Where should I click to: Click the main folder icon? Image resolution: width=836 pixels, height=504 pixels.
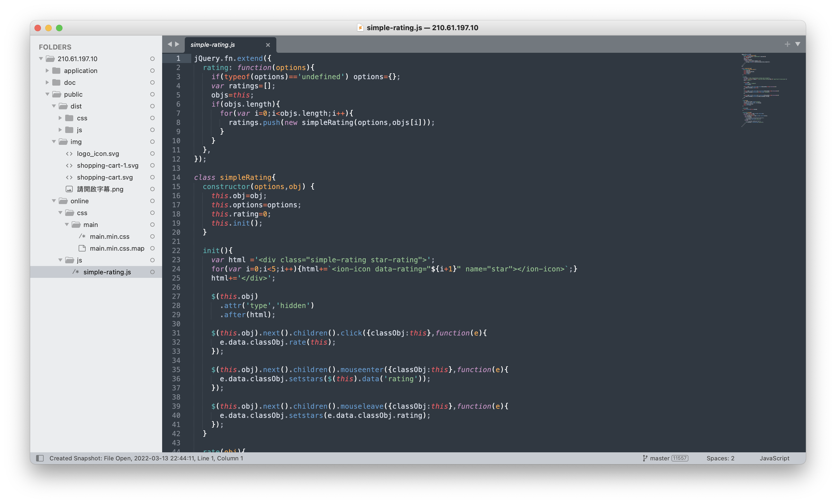pyautogui.click(x=76, y=225)
